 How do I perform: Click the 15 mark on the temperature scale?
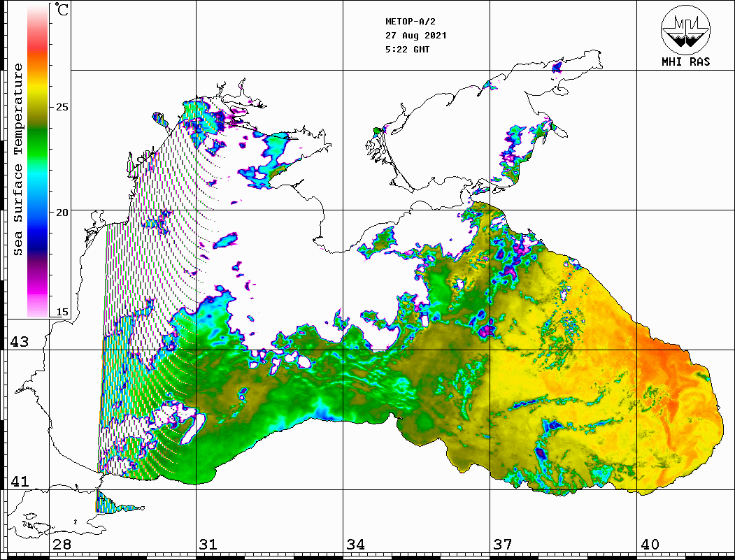(x=62, y=312)
